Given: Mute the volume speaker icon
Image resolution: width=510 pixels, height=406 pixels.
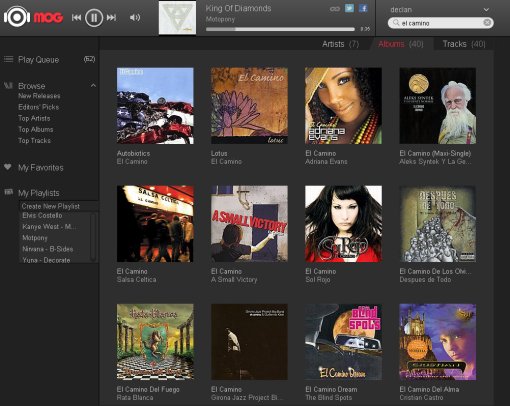Looking at the screenshot, I should click(x=135, y=17).
